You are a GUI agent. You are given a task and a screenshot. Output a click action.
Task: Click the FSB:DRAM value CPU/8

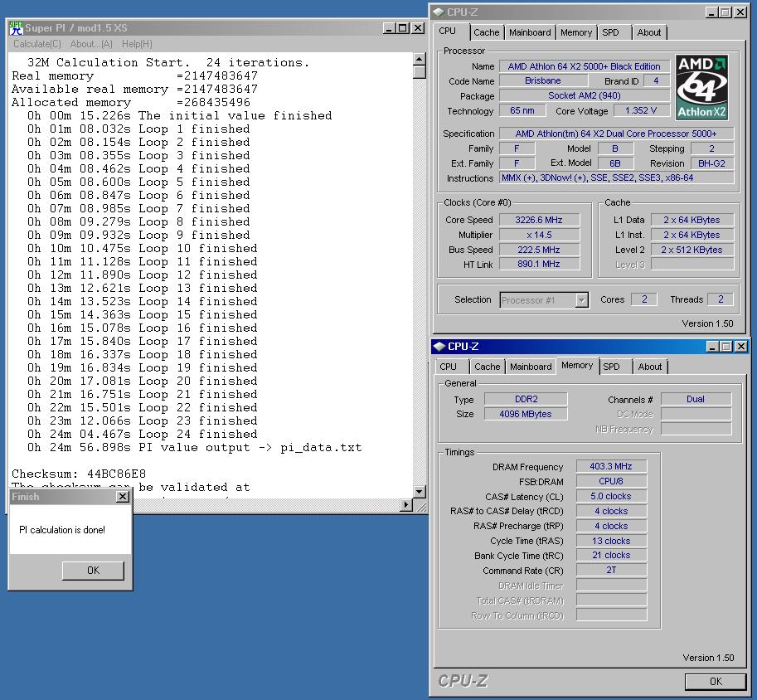tap(611, 481)
